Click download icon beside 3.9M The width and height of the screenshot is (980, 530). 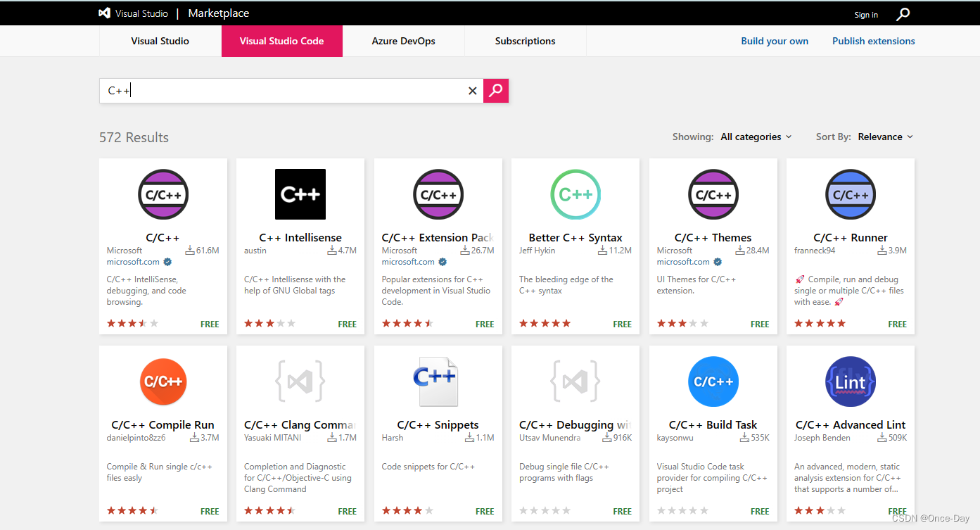(882, 250)
